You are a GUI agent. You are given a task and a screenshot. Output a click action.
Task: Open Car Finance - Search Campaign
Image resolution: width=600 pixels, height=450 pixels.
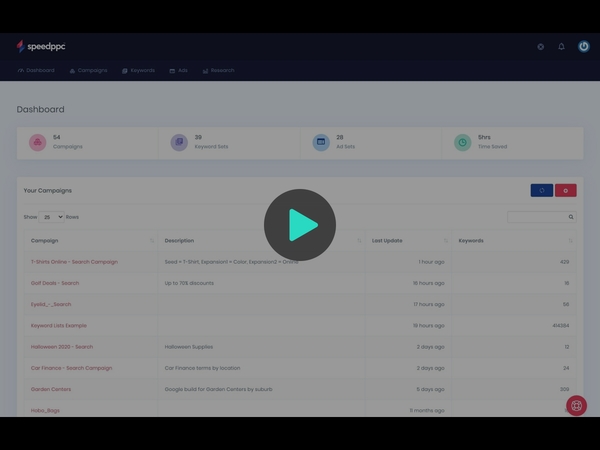click(71, 368)
